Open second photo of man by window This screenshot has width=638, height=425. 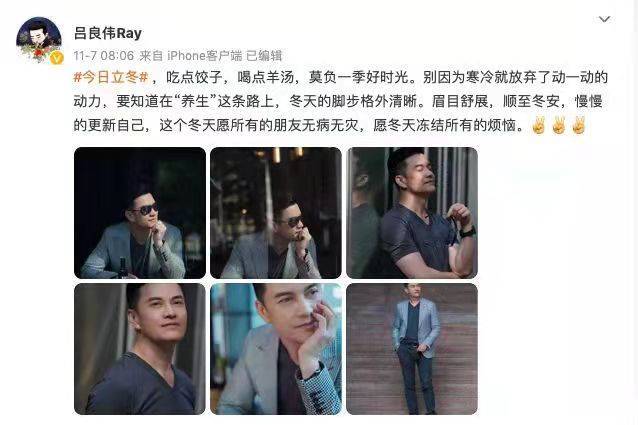tap(276, 213)
